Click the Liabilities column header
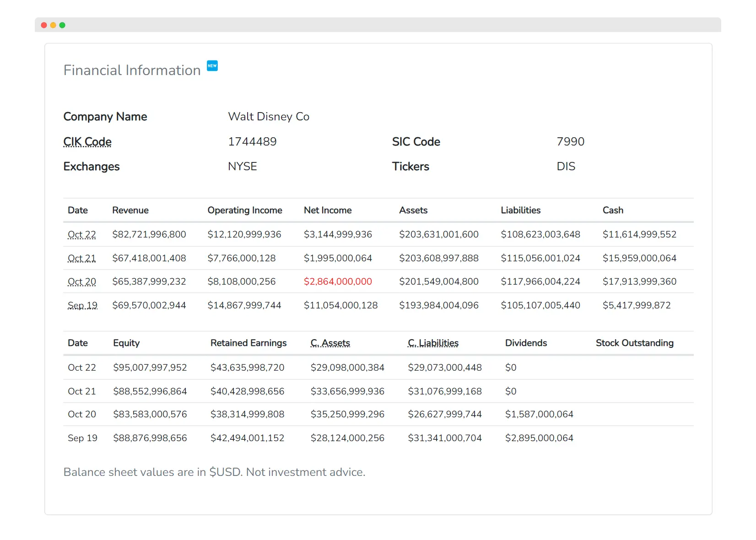Image resolution: width=756 pixels, height=540 pixels. point(521,210)
